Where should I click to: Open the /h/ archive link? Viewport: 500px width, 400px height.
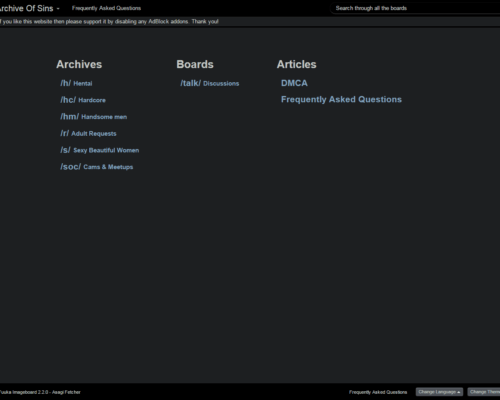(x=76, y=83)
